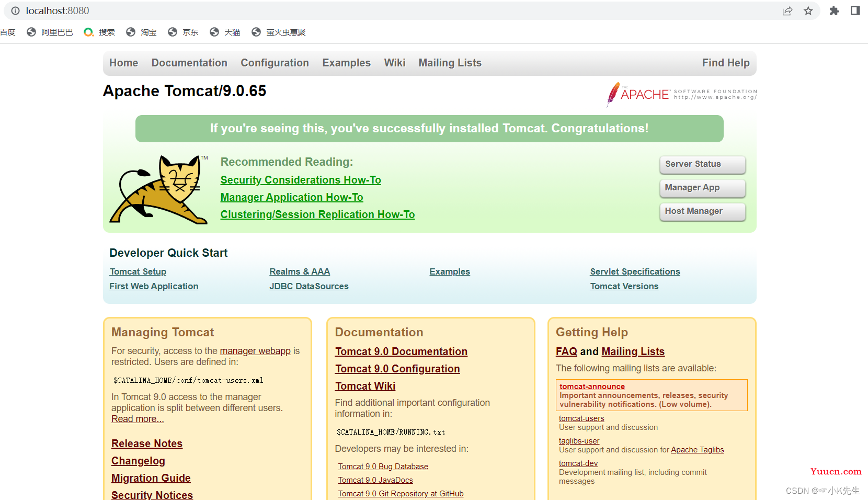Open the 天猫 bookmark

pos(225,32)
